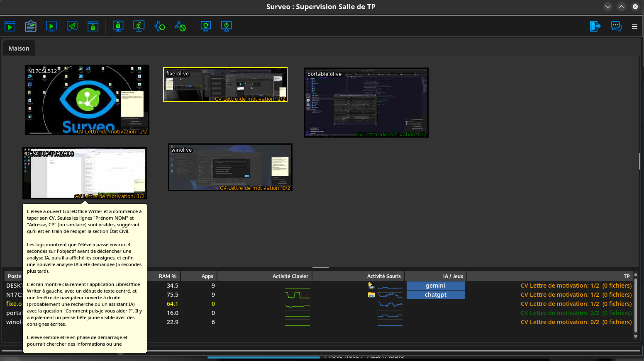Image resolution: width=644 pixels, height=361 pixels.
Task: Click the paper plane send message icon
Action: pos(72,27)
